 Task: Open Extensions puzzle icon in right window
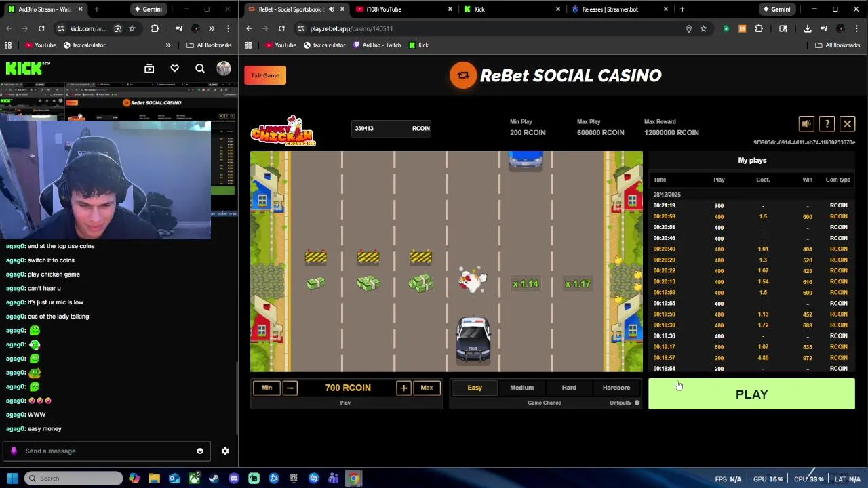(x=759, y=28)
